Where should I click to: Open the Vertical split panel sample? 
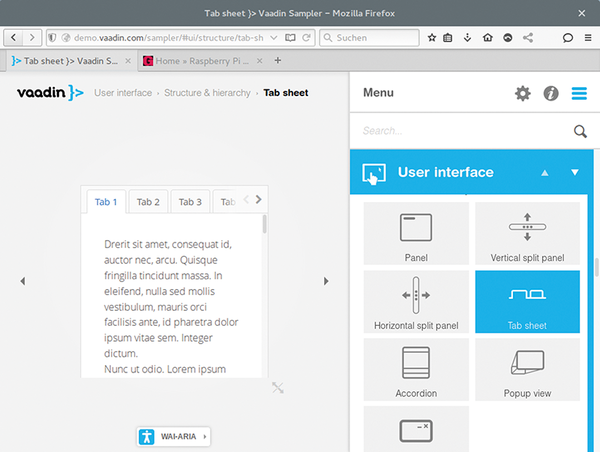click(x=527, y=235)
